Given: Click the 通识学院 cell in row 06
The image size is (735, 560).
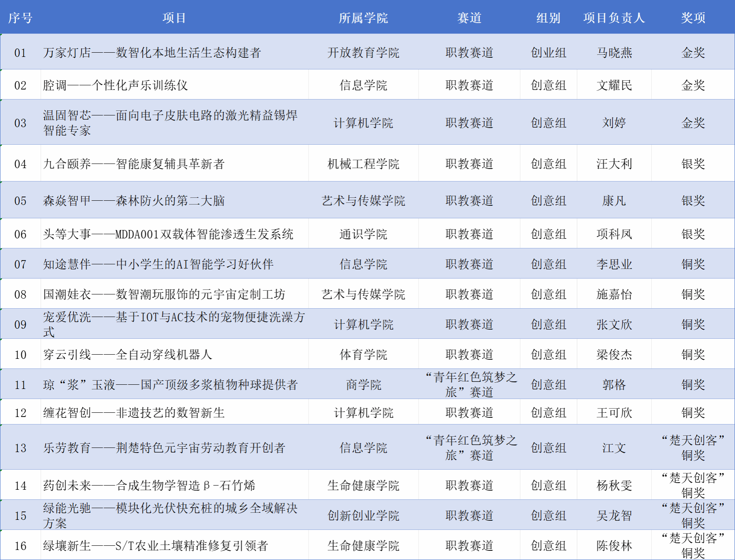Looking at the screenshot, I should [363, 234].
